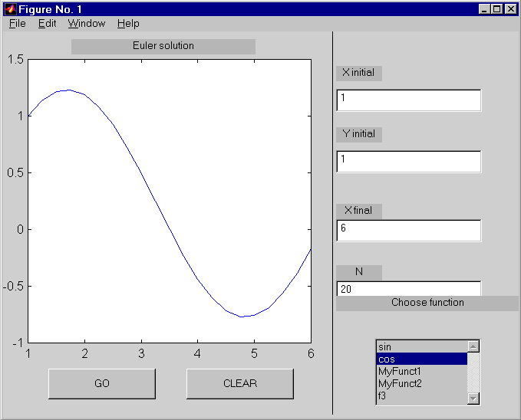Maximize the Figure No. 1 window
This screenshot has width=521, height=420.
tap(497, 9)
